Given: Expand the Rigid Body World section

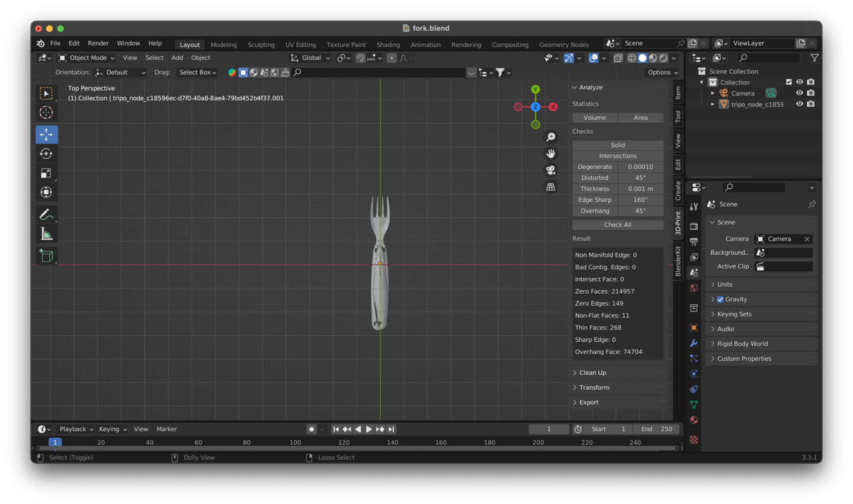Looking at the screenshot, I should (x=742, y=344).
